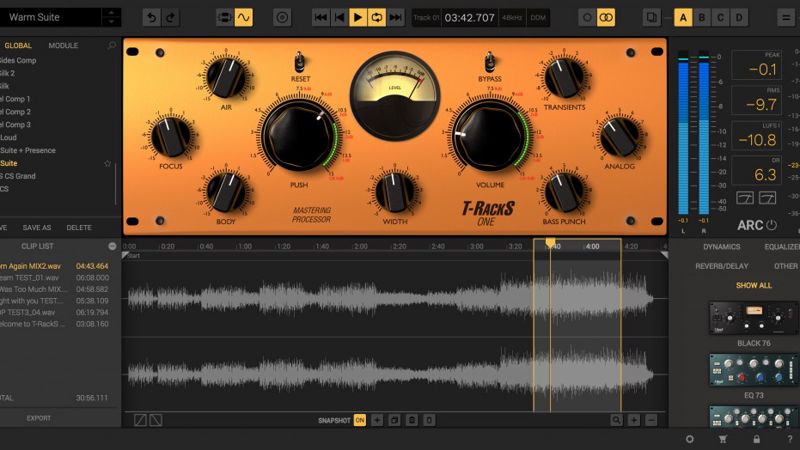800x450 pixels.
Task: Flip the BYPASS switch on T-RackS ONE
Action: (x=489, y=63)
